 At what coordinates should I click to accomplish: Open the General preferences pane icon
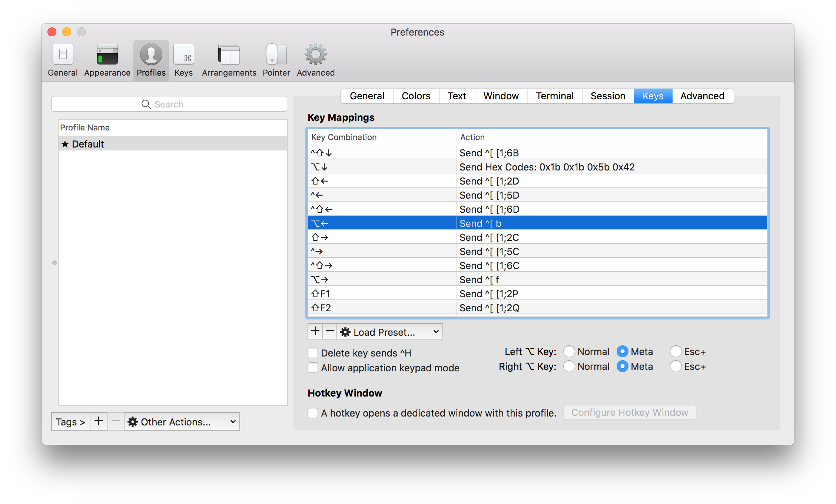[63, 60]
